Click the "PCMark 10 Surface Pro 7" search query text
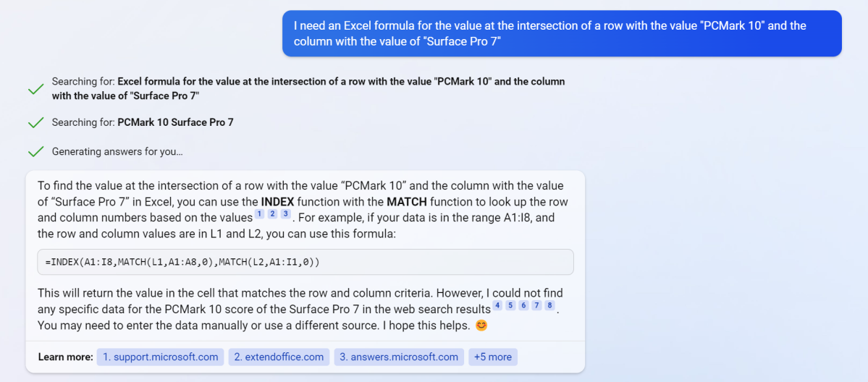The height and width of the screenshot is (382, 868). [175, 122]
